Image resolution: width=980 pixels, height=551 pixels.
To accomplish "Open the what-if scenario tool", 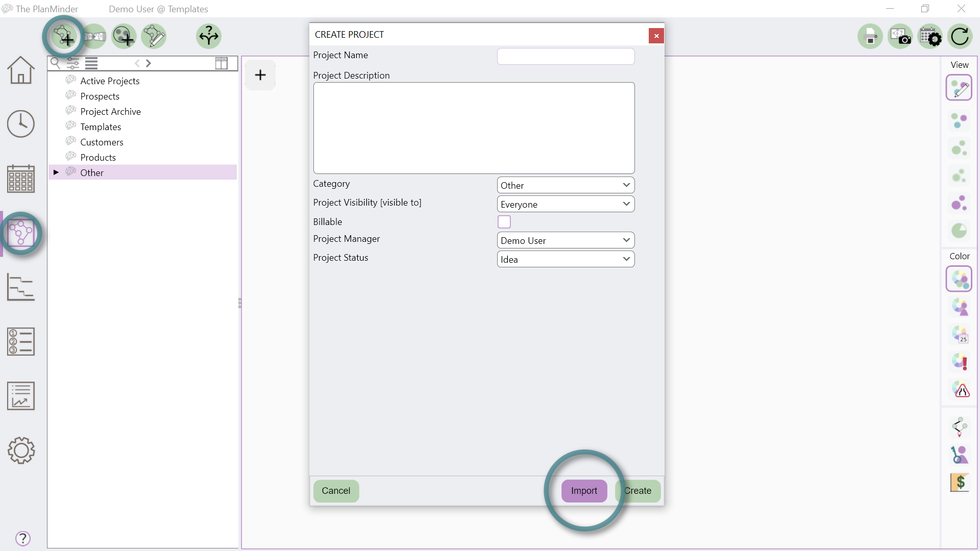I will point(208,36).
